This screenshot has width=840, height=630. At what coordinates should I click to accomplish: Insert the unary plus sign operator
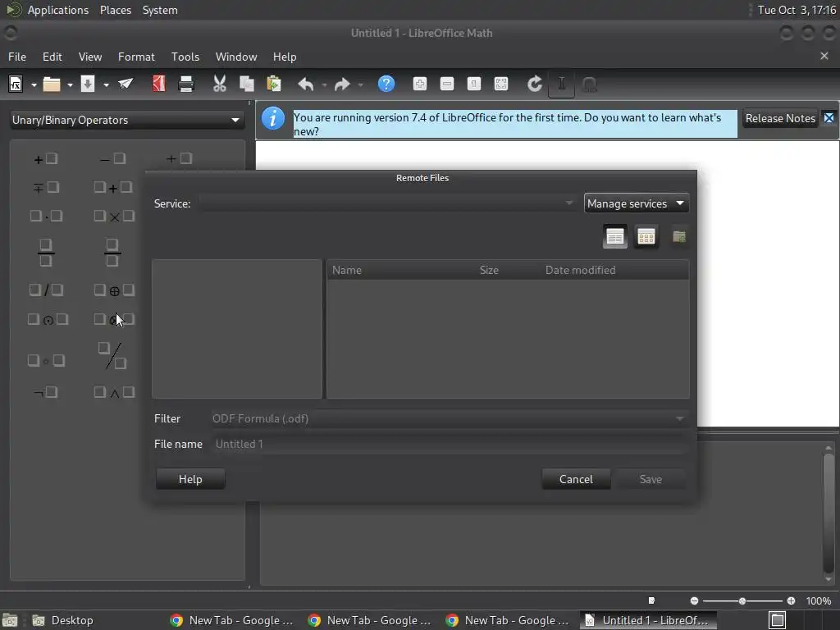[46, 158]
